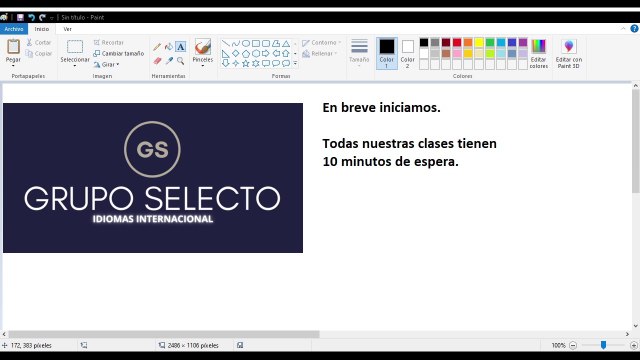This screenshot has height=360, width=640.
Task: Pick the red palette swatch
Action: [457, 42]
